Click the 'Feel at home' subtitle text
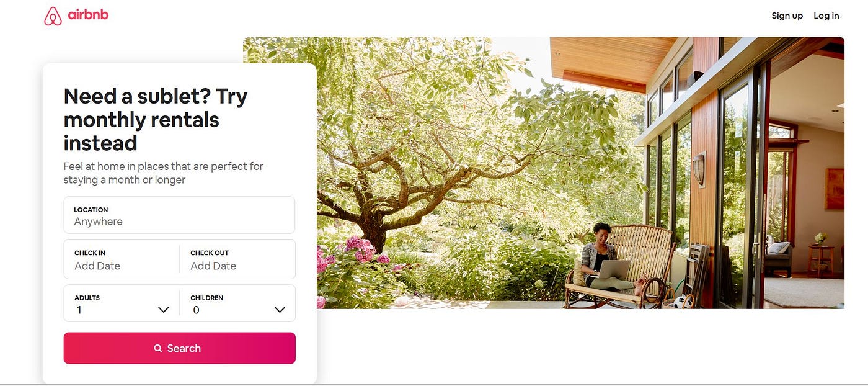The height and width of the screenshot is (386, 868). [x=164, y=173]
